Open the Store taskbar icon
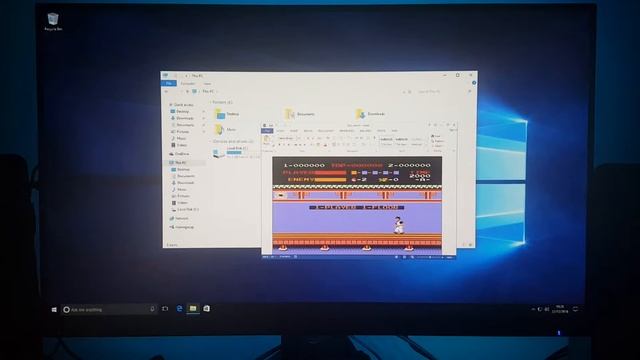 [207, 309]
